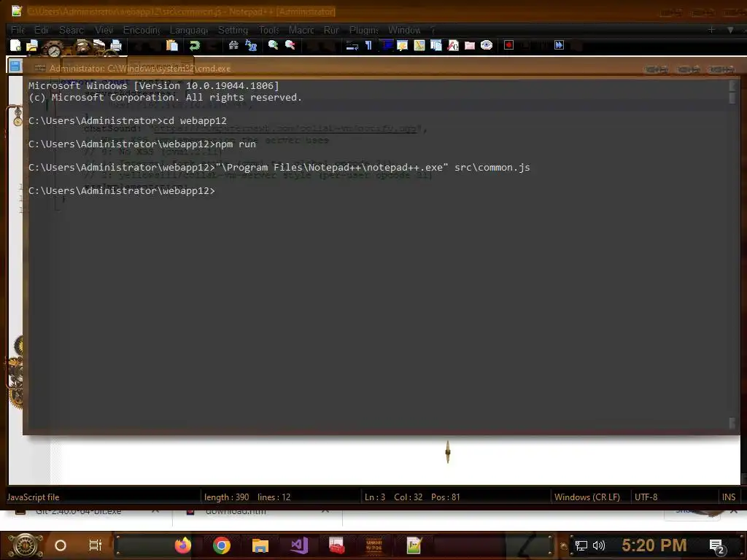Click 'Ln : 3' status bar entry
The image size is (747, 560).
point(375,497)
